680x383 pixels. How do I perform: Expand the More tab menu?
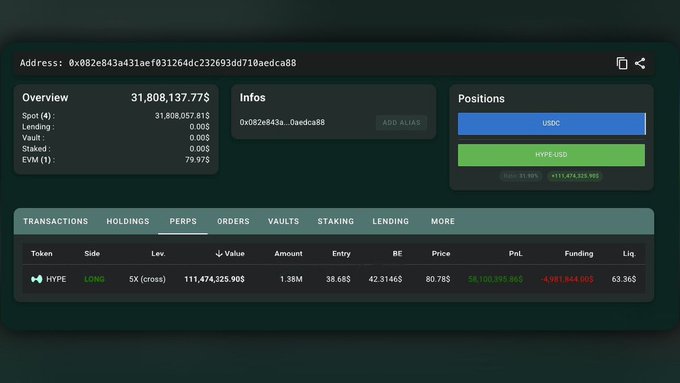pos(443,221)
